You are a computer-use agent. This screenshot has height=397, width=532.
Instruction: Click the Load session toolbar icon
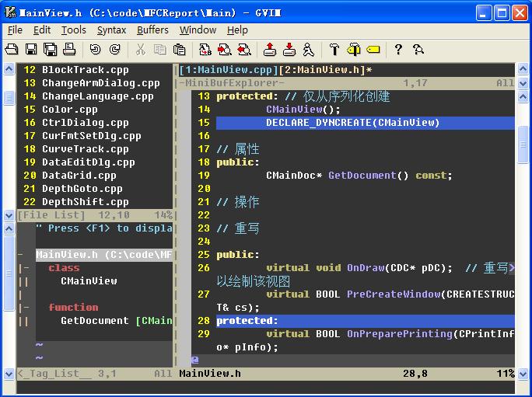point(270,50)
